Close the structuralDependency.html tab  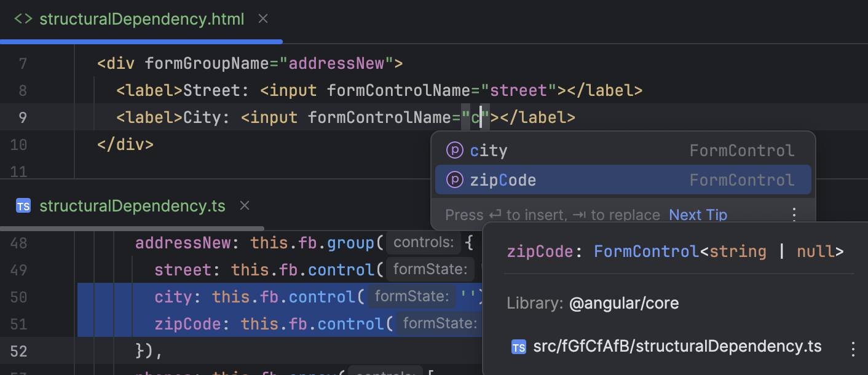pos(263,18)
